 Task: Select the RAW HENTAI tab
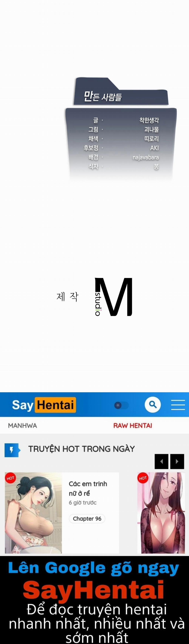[x=132, y=425]
